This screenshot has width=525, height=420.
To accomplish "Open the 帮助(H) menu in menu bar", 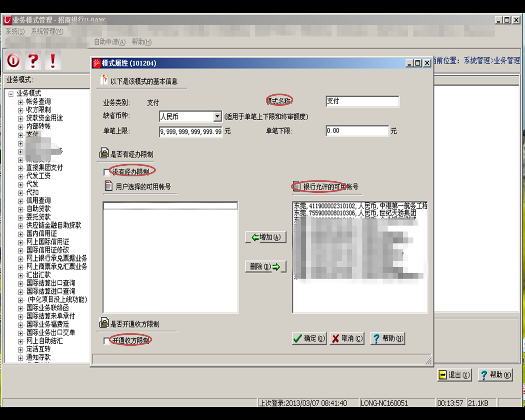I will 142,42.
